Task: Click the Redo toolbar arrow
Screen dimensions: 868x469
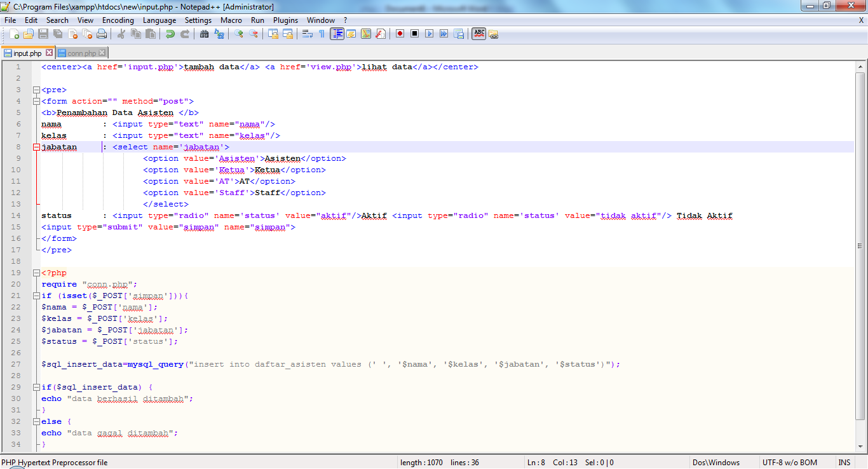Action: [x=185, y=34]
